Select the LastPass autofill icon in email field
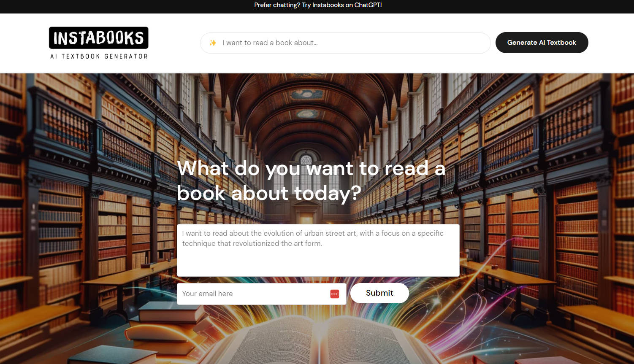The height and width of the screenshot is (364, 634). pyautogui.click(x=334, y=294)
